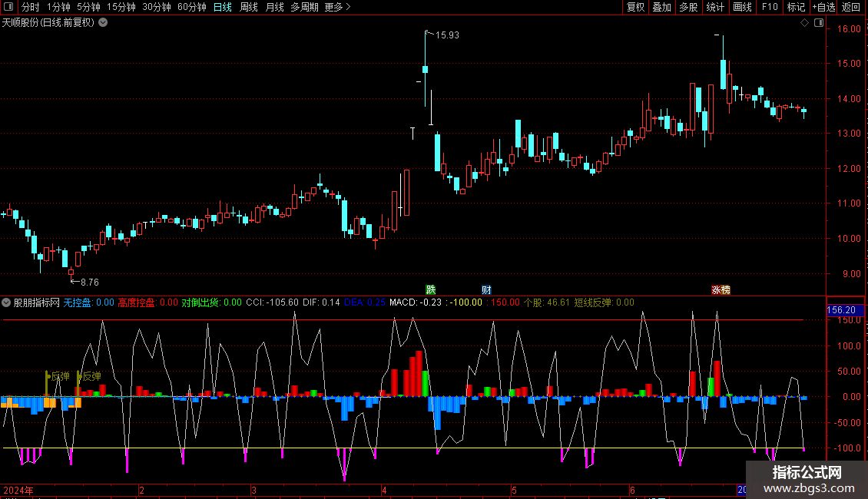Click the green 跌 event marker
The image size is (868, 499).
click(431, 289)
